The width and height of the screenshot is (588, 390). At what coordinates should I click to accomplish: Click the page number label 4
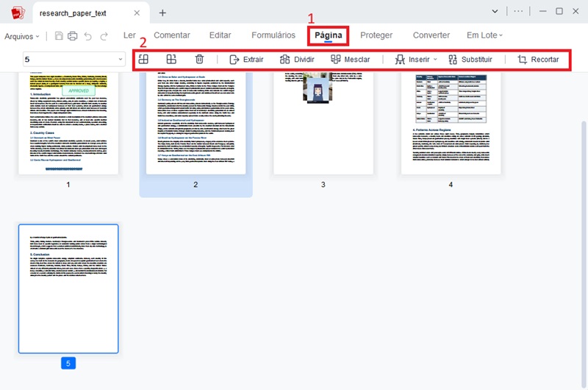click(x=451, y=184)
